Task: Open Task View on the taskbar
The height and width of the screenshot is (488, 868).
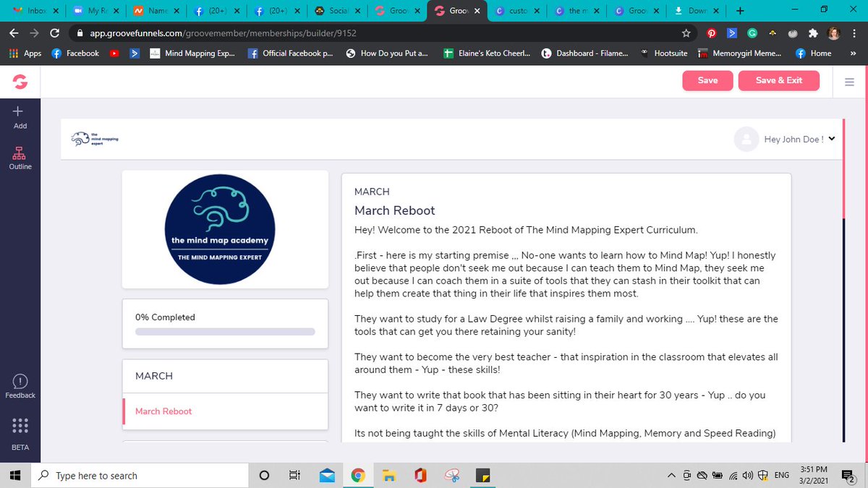Action: [294, 475]
